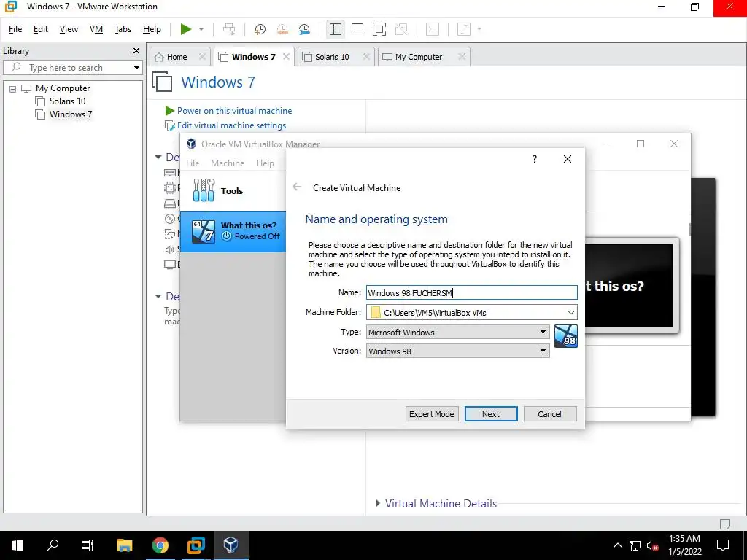Screen dimensions: 747x560
Task: Open VMware Edit menu
Action: (41, 29)
